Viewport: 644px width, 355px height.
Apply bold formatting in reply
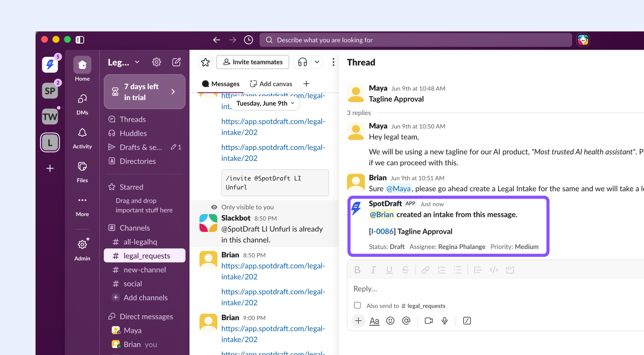pos(357,270)
